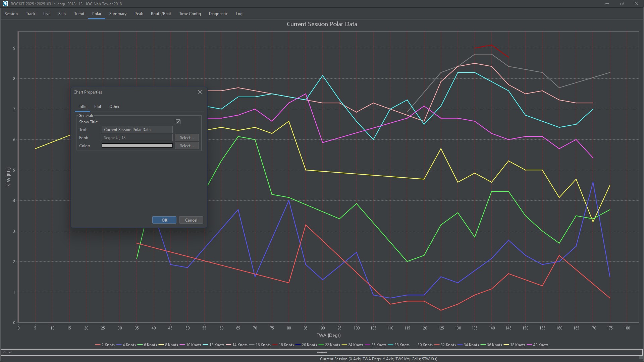Click the title Color swatch bar
644x362 pixels.
pos(137,146)
